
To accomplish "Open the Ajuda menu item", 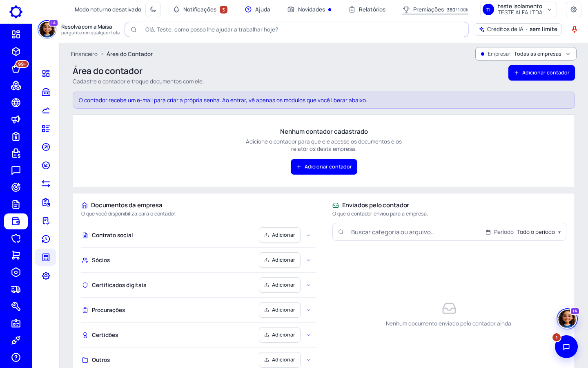I will click(x=258, y=9).
